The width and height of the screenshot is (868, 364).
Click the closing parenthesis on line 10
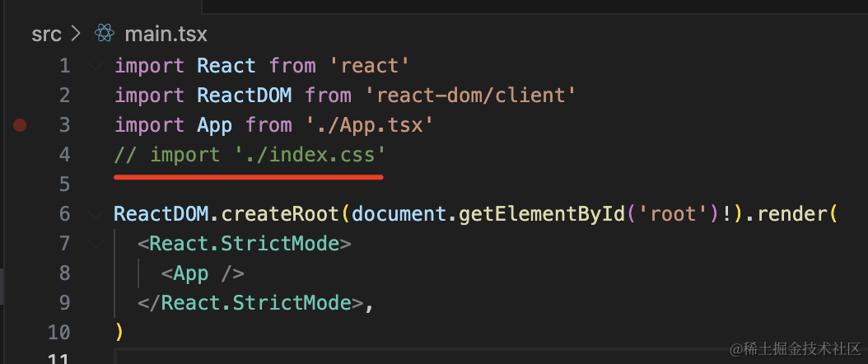coord(119,333)
